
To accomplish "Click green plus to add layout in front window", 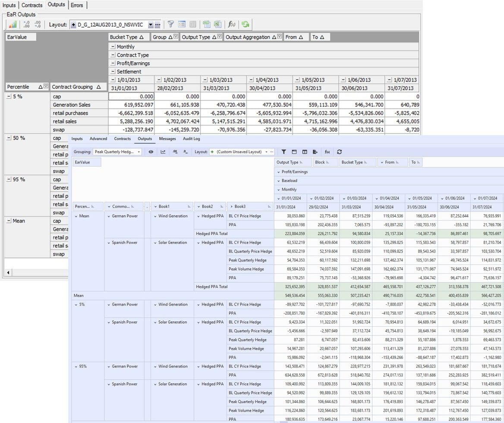I will (x=212, y=152).
